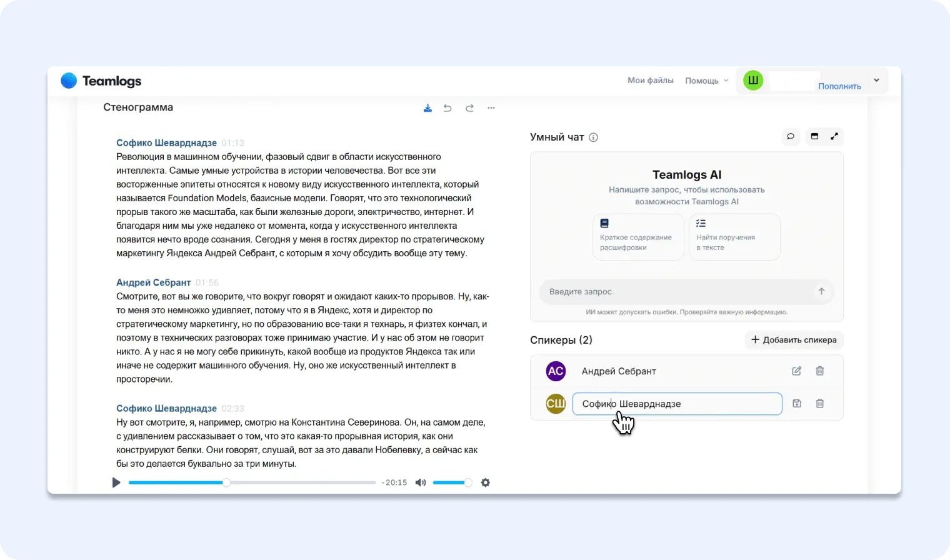
Task: Click the chat bubble icon in Умный чат
Action: 791,136
